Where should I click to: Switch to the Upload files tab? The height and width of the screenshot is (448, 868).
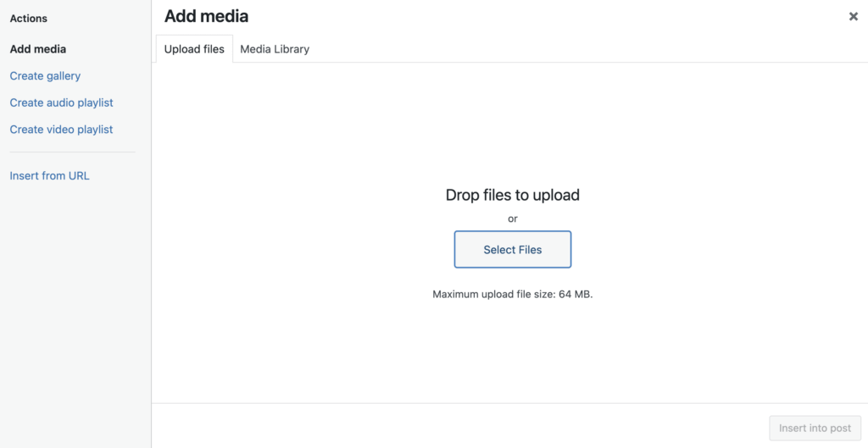point(194,49)
